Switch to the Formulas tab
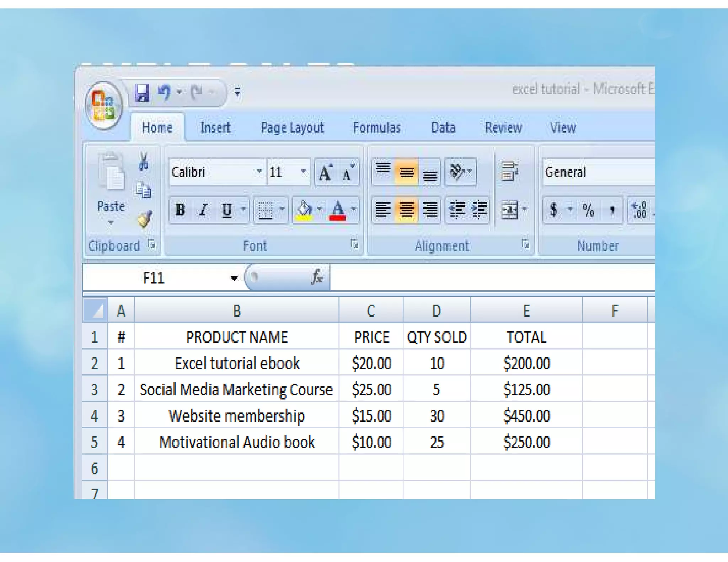The image size is (728, 562). pos(376,128)
